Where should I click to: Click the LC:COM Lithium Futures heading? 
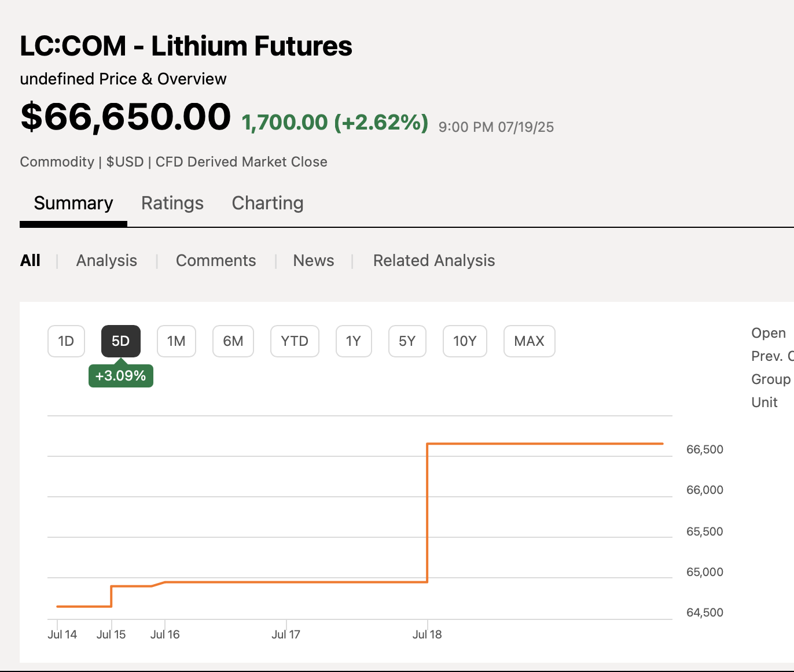[186, 46]
